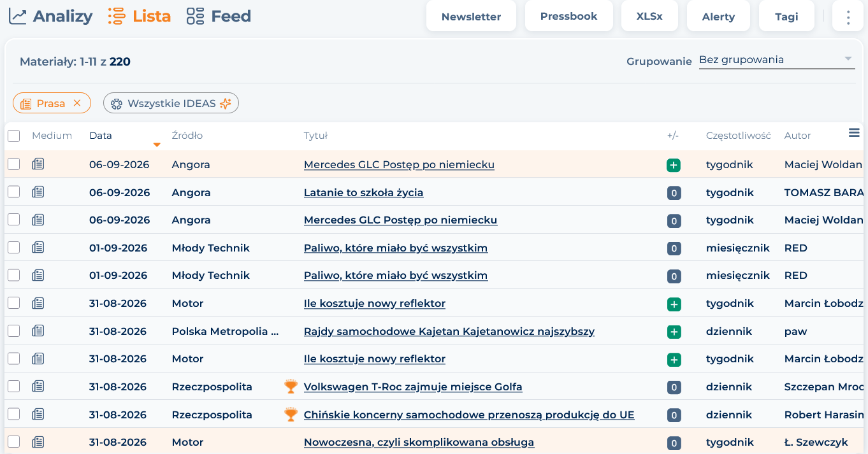868x454 pixels.
Task: Click author 'Szczepan Mroc' cell
Action: (x=824, y=387)
